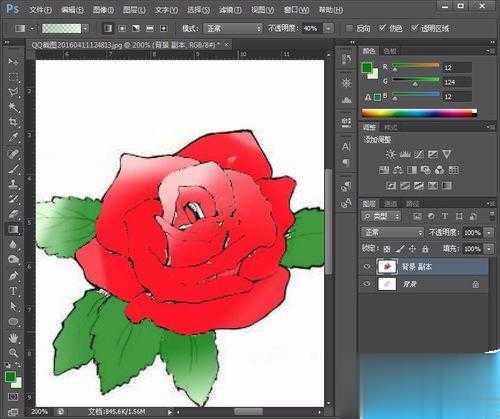Select the Gradient tool in toolbox
This screenshot has height=419, width=500.
13,230
